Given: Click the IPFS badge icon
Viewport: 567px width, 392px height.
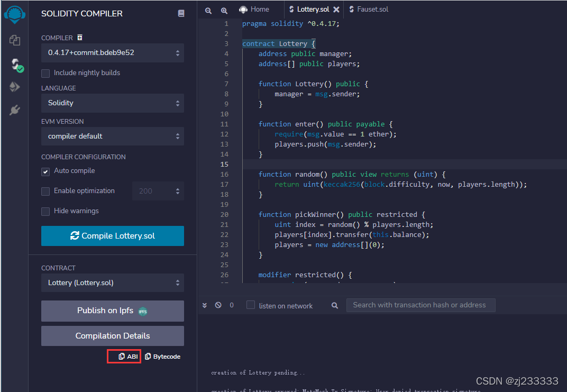Looking at the screenshot, I should pyautogui.click(x=143, y=312).
